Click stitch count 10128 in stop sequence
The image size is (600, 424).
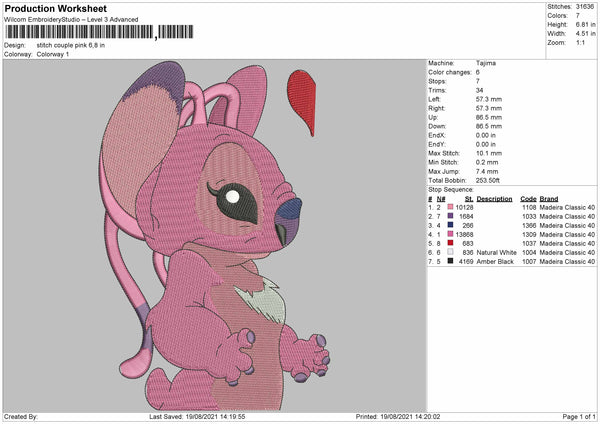pos(464,207)
